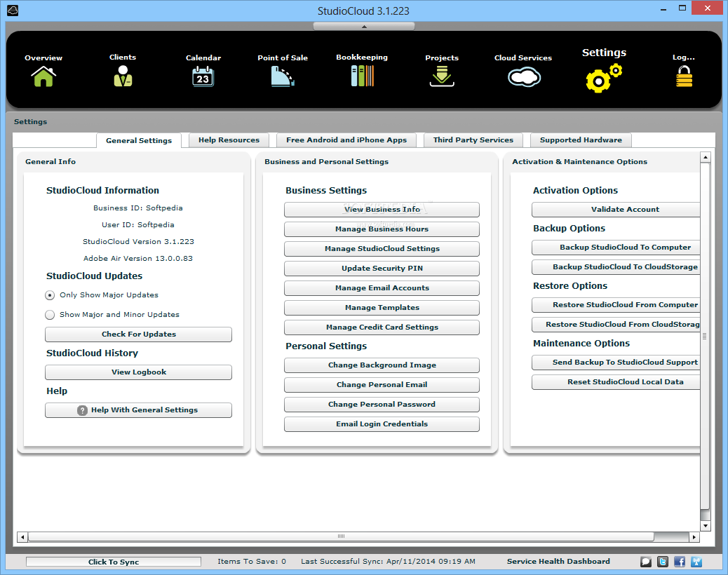Click the StudioCloud app icon in title bar
The width and height of the screenshot is (728, 575).
click(x=13, y=11)
